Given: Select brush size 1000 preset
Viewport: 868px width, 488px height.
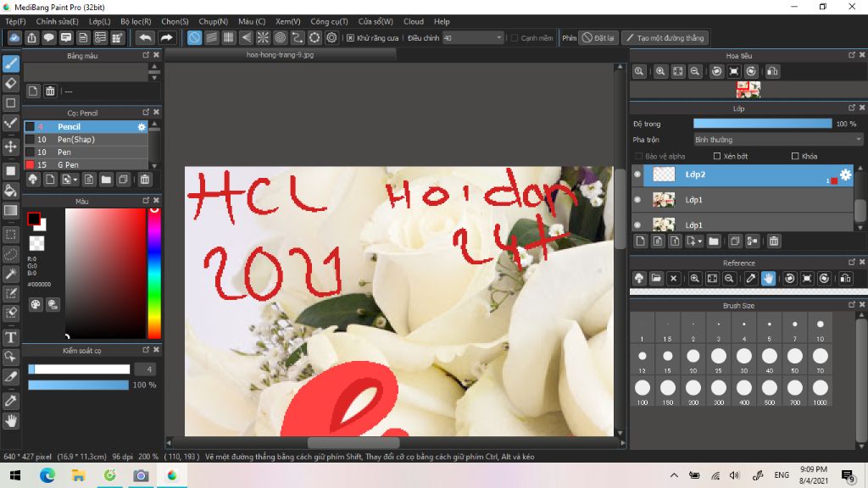Looking at the screenshot, I should coord(821,391).
